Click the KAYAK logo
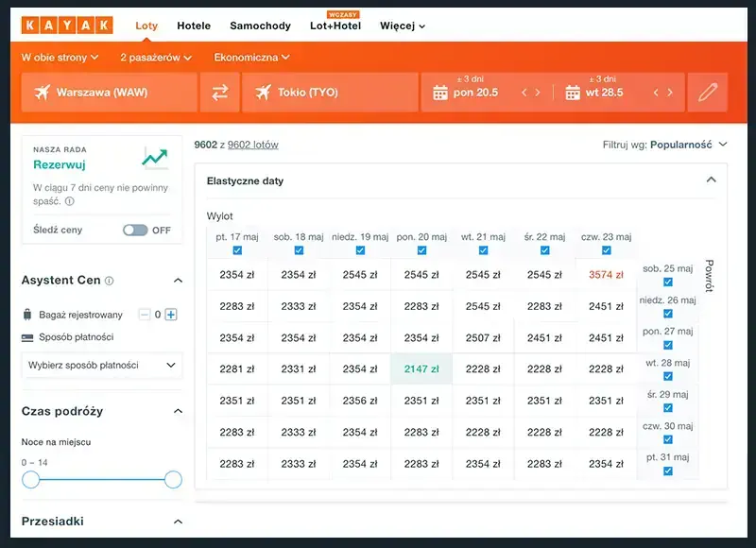756x548 pixels. pos(67,26)
